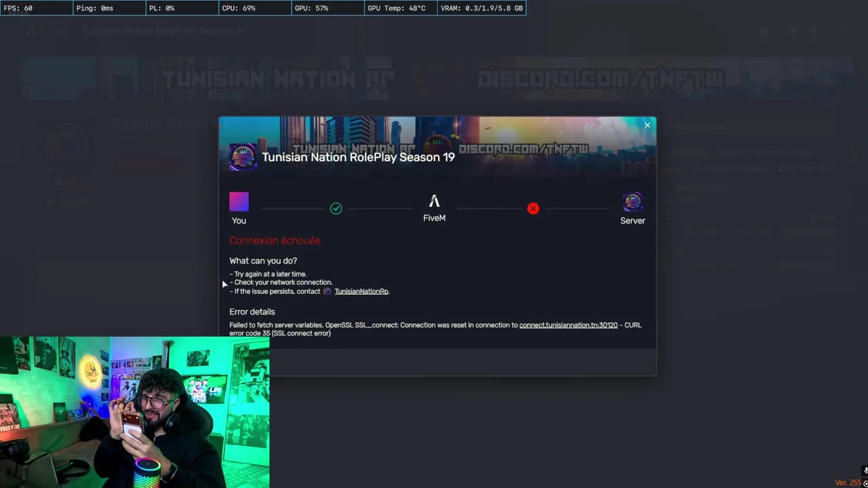Click the What can you do? heading

point(263,261)
